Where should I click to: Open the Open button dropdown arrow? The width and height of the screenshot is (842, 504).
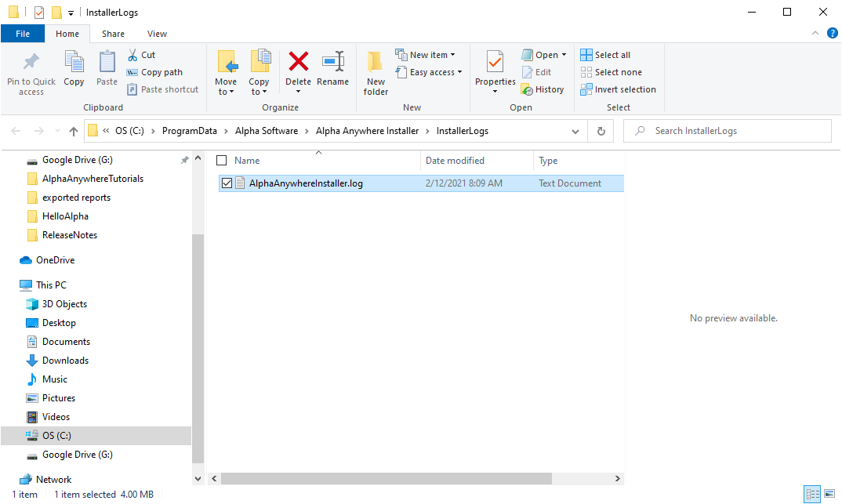coord(564,55)
